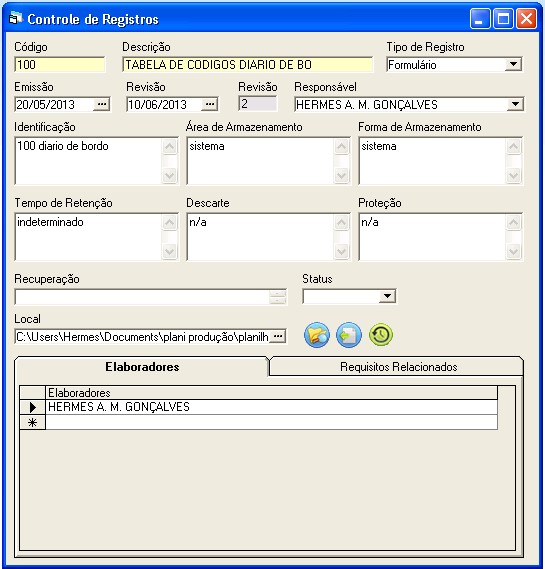Open the Revisão date picker ellipsis button
The width and height of the screenshot is (545, 569).
pyautogui.click(x=209, y=105)
